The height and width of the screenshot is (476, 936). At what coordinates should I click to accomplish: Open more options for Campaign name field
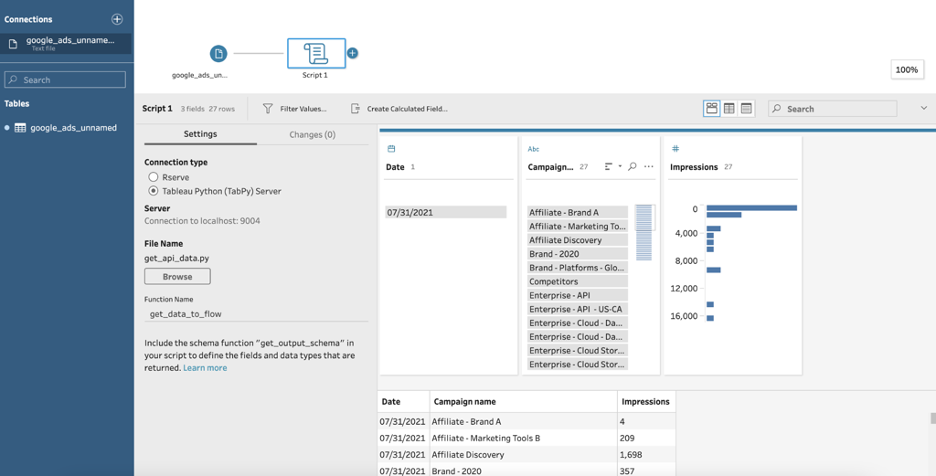[649, 167]
